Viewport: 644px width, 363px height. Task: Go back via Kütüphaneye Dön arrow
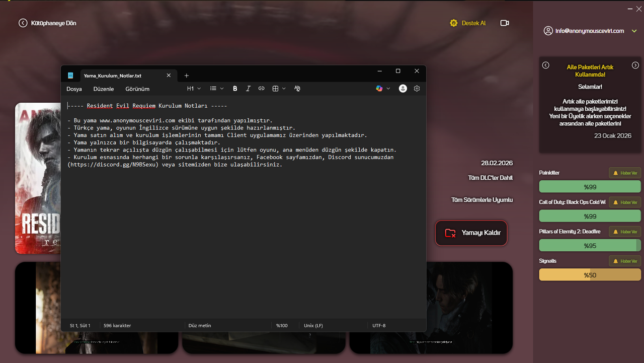point(23,23)
